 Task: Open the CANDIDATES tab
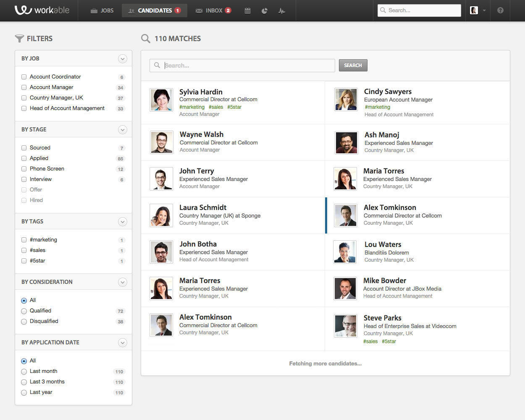(154, 10)
